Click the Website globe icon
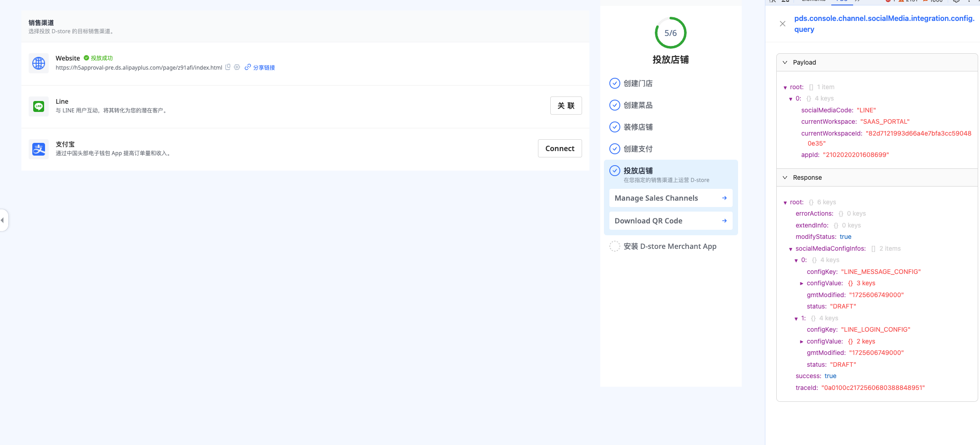 39,63
